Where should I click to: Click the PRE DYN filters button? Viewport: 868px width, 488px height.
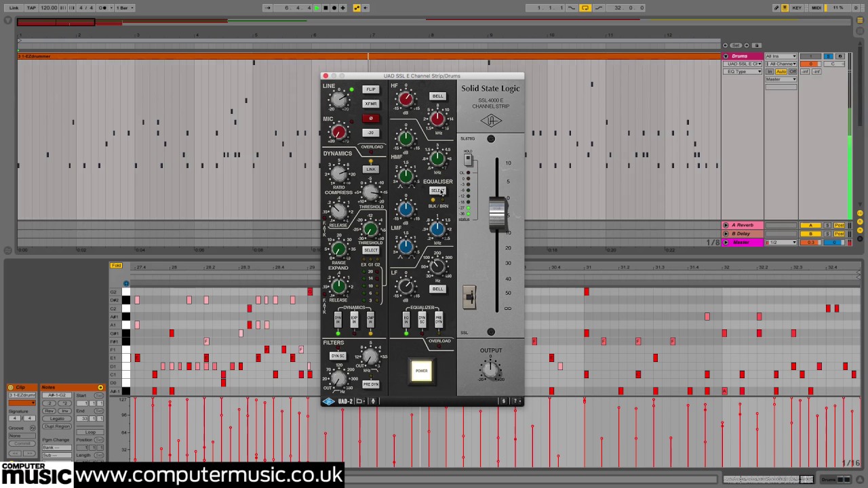[x=370, y=384]
